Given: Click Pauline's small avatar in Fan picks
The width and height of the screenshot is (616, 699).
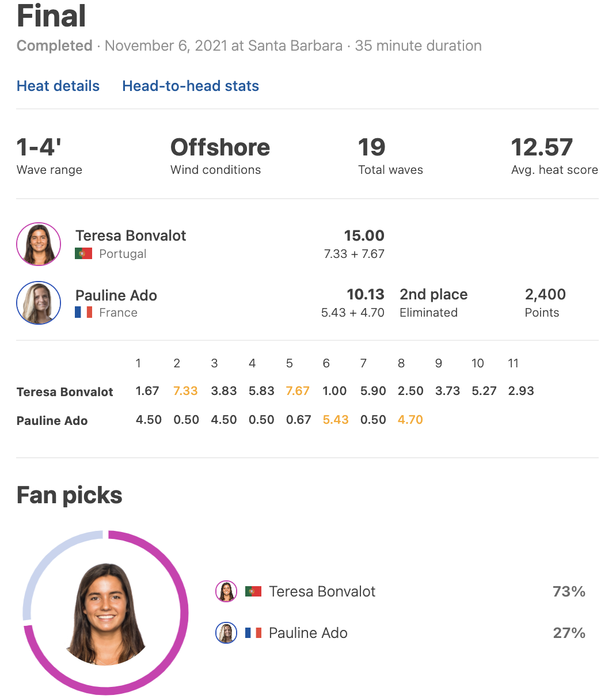Looking at the screenshot, I should coord(226,633).
